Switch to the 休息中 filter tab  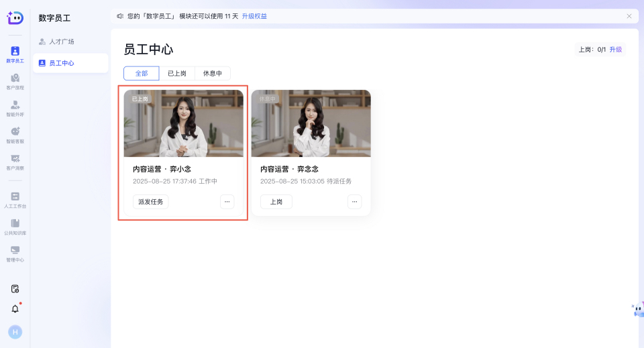[x=213, y=73]
